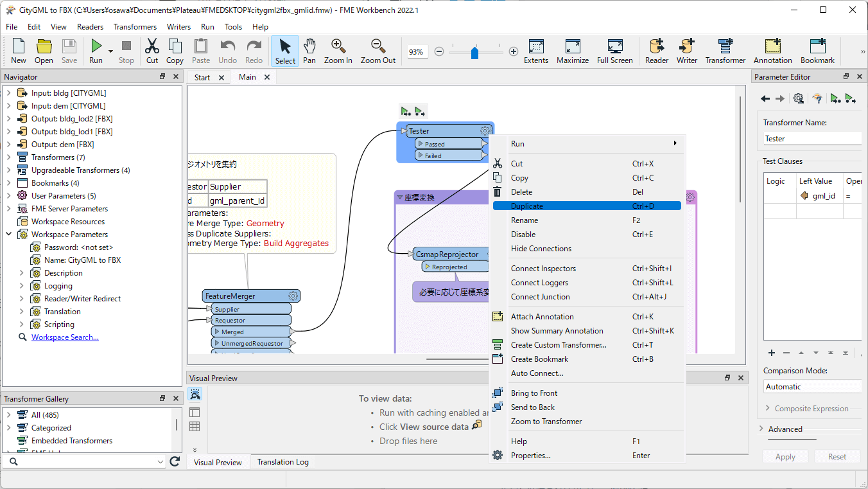Add a Reader from the toolbar

657,46
